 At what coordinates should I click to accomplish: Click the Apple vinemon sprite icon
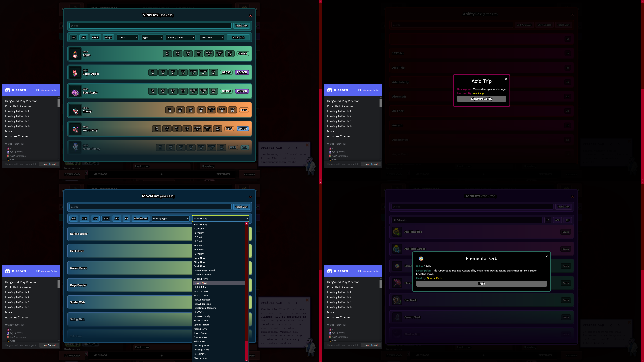[x=75, y=54]
